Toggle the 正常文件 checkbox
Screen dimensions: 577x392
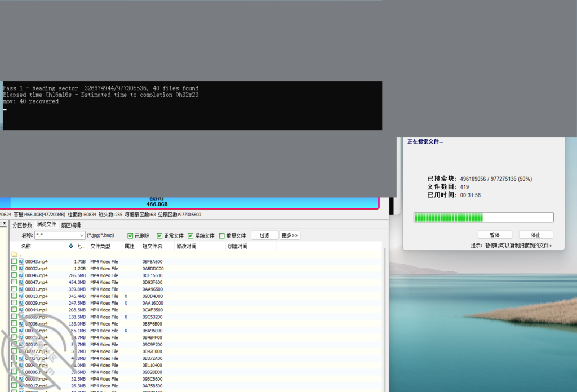point(159,235)
